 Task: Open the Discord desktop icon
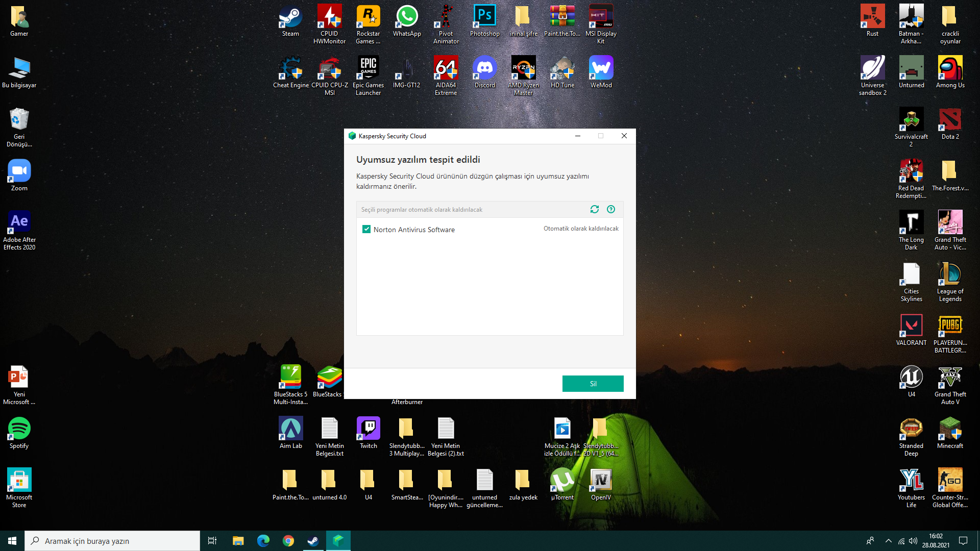tap(484, 72)
